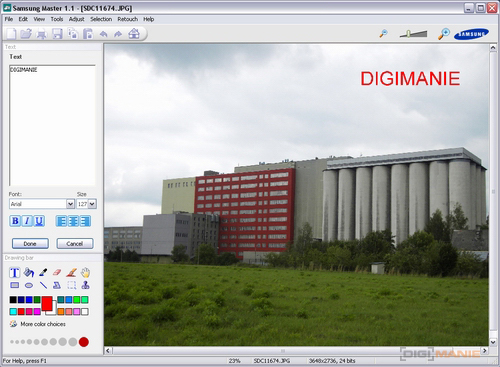Align text to the left
Image resolution: width=500 pixels, height=367 pixels.
pos(62,221)
